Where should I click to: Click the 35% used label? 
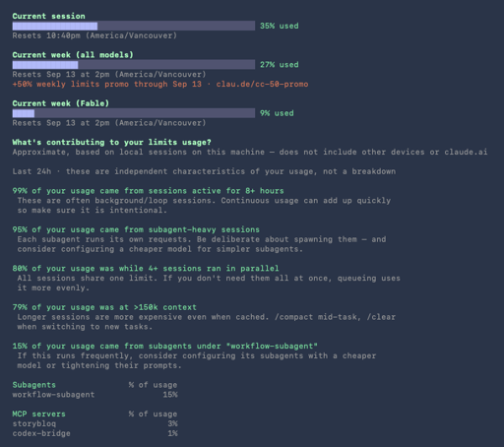click(280, 26)
